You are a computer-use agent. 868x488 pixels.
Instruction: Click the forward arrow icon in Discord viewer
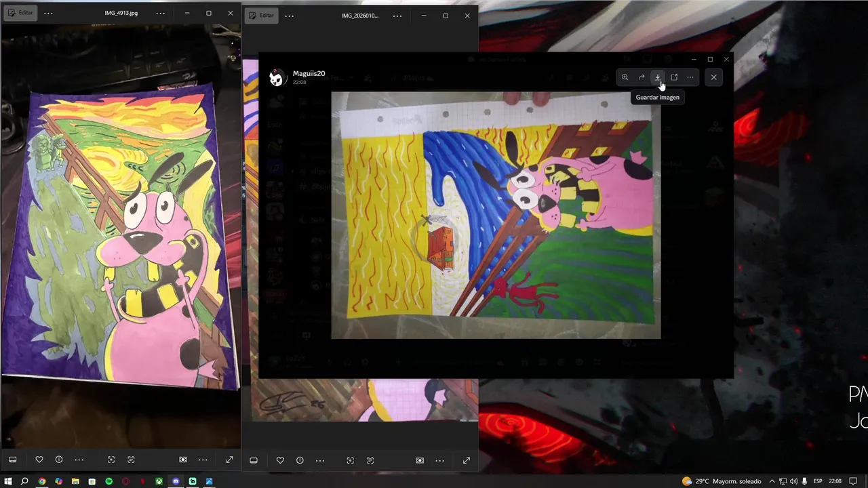[642, 77]
